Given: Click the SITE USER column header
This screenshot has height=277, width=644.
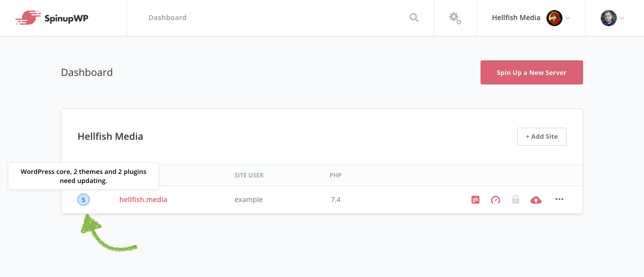Looking at the screenshot, I should (249, 175).
